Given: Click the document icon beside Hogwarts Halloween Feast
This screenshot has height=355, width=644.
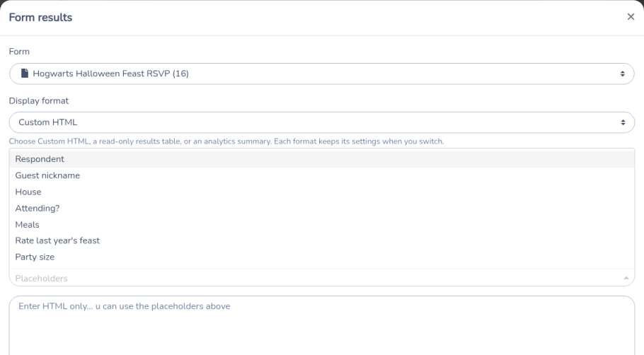Looking at the screenshot, I should point(25,74).
